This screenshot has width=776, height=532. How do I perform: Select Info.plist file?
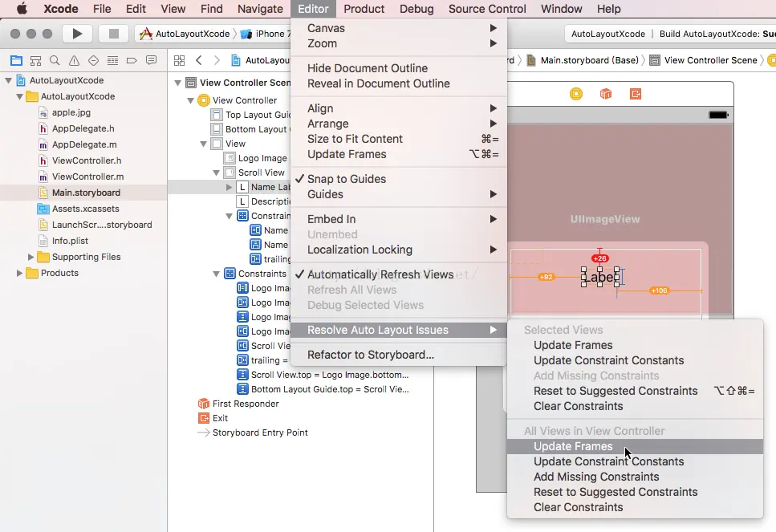coord(70,241)
